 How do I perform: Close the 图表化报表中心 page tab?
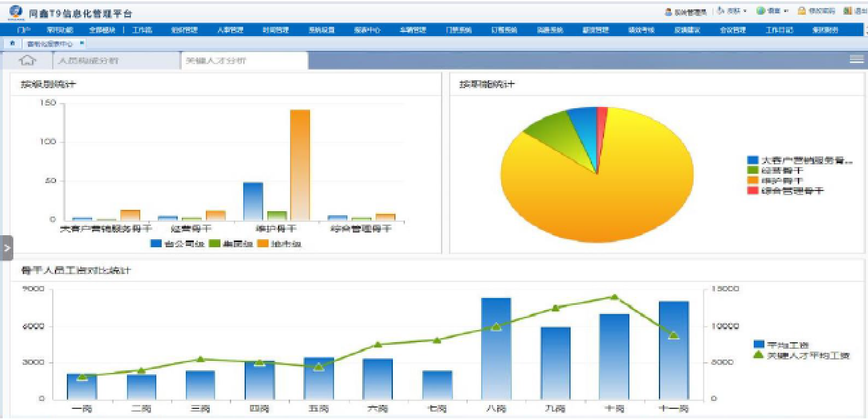82,43
